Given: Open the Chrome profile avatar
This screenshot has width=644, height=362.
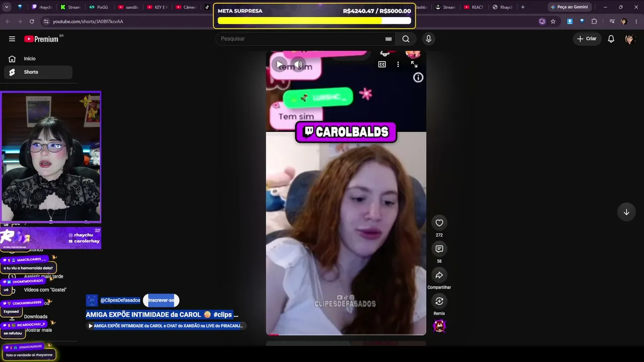Looking at the screenshot, I should [624, 22].
